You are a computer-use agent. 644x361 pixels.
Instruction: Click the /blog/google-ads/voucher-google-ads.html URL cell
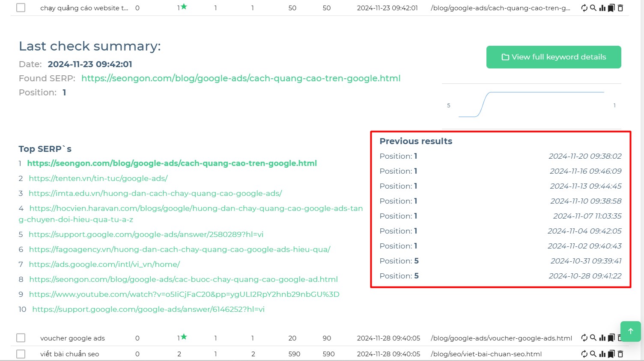(x=501, y=338)
